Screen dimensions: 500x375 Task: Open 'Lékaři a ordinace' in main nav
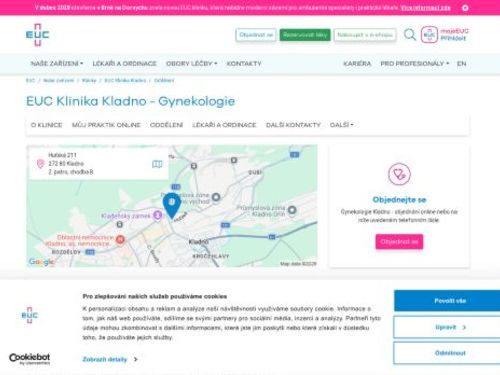click(124, 63)
